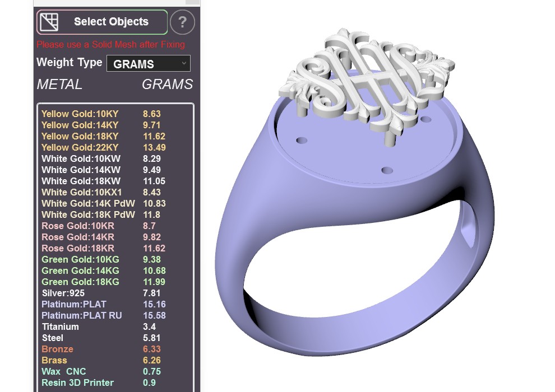Click the Wax CNC row

[115, 371]
